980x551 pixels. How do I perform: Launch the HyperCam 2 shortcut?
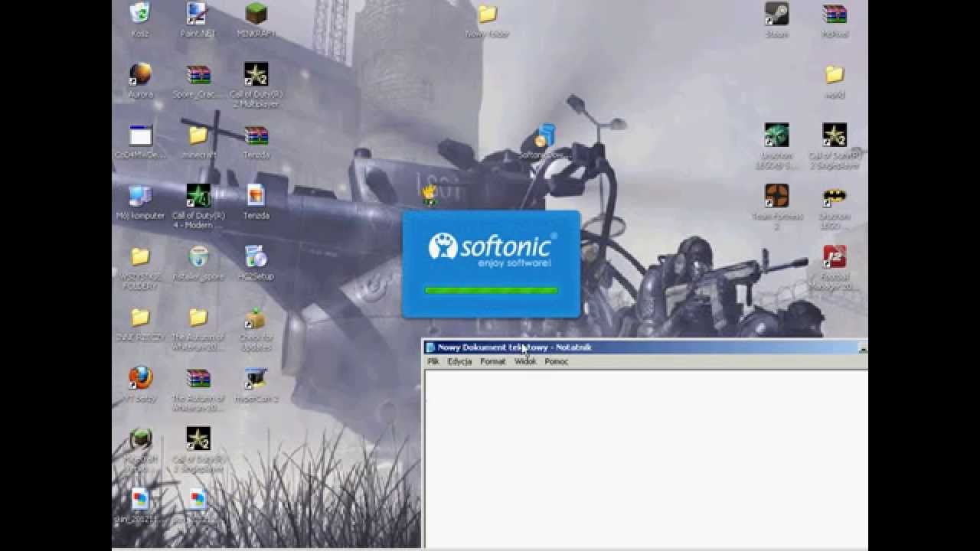pos(256,379)
